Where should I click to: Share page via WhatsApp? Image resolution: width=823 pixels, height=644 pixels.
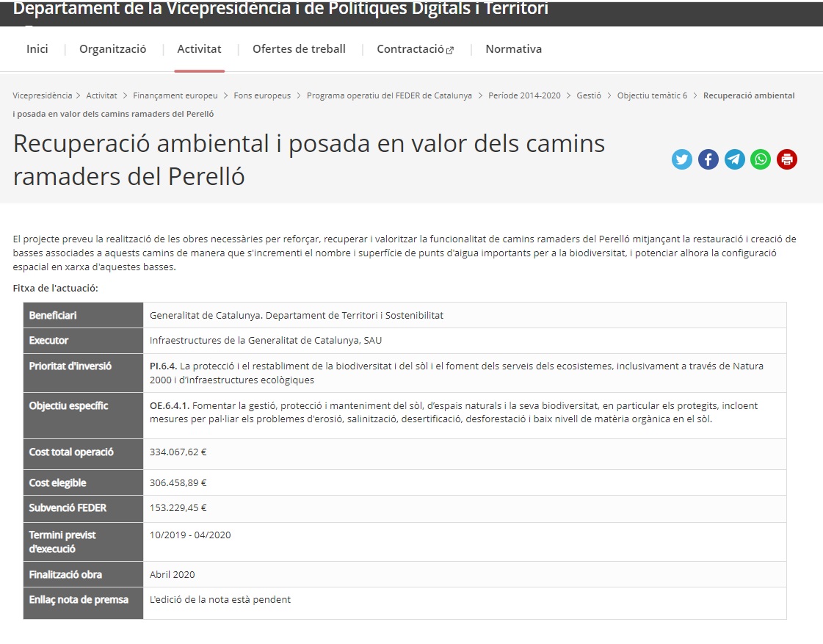(761, 159)
